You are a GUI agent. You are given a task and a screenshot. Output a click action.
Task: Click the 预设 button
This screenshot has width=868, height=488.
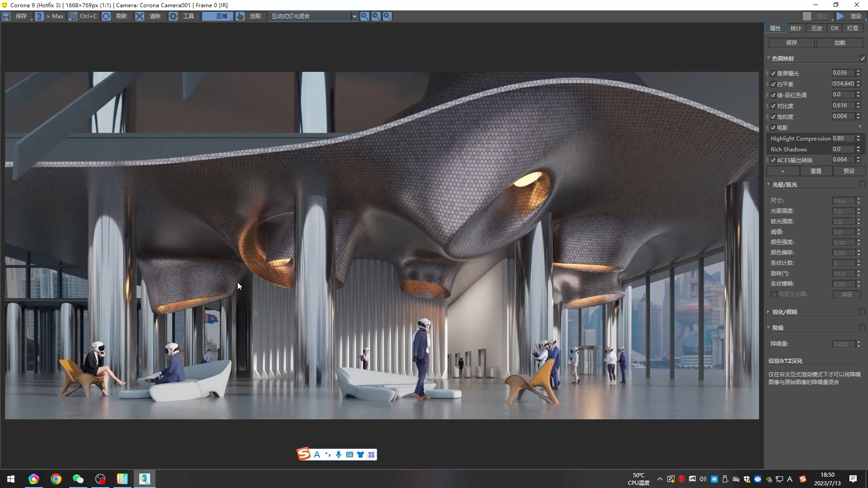coord(848,171)
